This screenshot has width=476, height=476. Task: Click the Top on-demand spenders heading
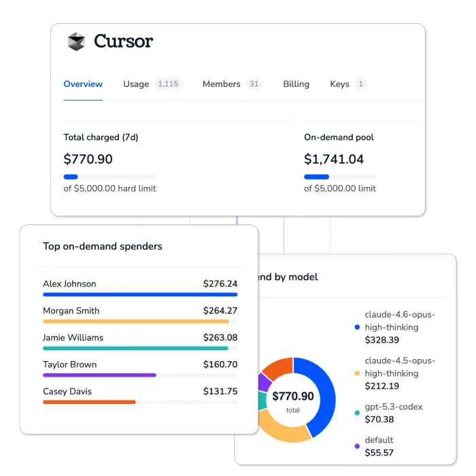(103, 246)
